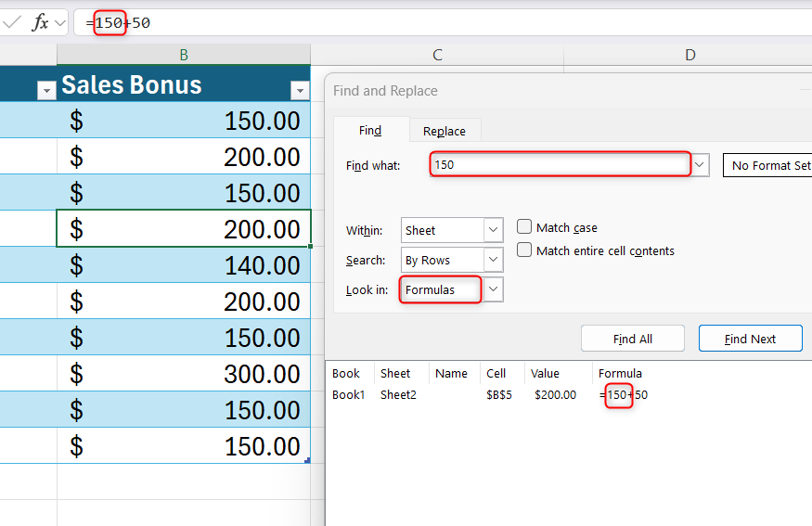Select the column C header

437,55
